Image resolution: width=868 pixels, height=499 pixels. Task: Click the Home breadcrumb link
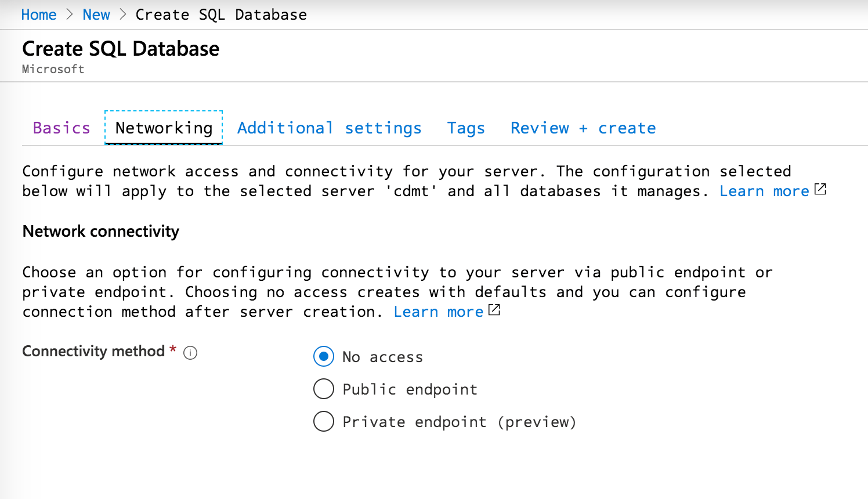click(38, 15)
